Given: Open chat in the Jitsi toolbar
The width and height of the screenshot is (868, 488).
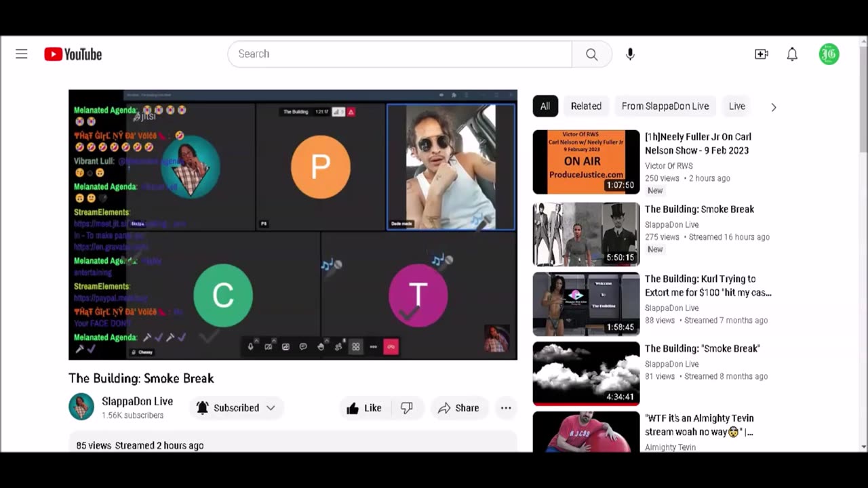Looking at the screenshot, I should pos(303,347).
